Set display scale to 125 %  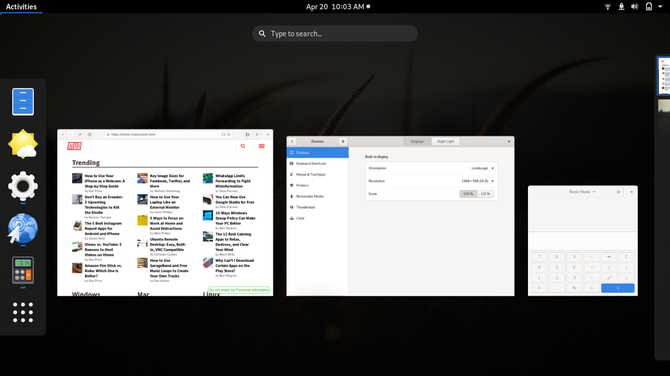[x=485, y=194]
